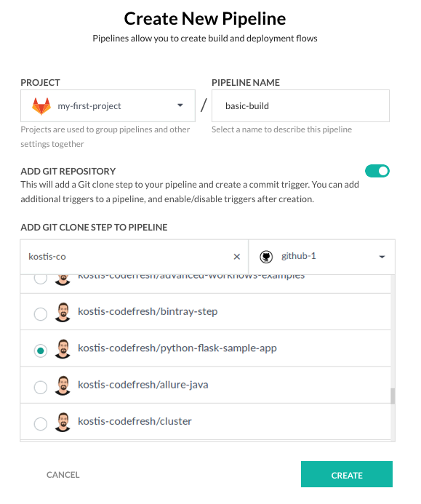The width and height of the screenshot is (421, 504).
Task: Click avatar next to allure-java repository
Action: (x=63, y=385)
